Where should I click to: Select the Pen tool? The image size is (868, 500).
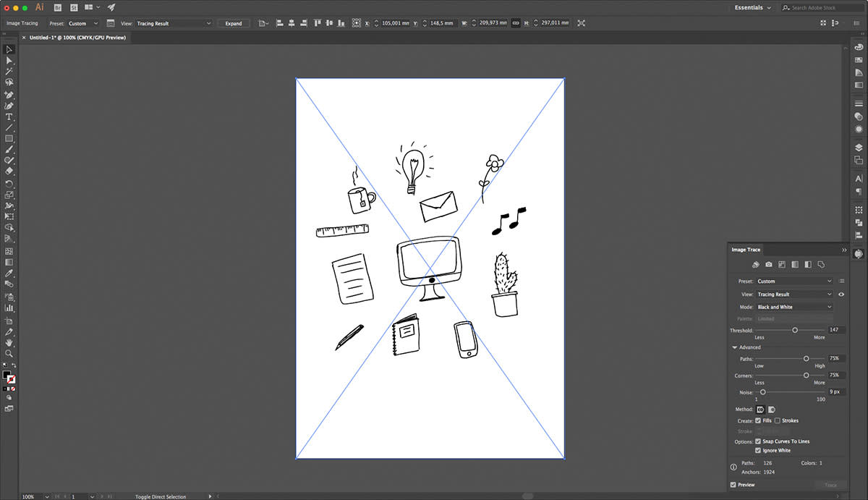pyautogui.click(x=9, y=95)
